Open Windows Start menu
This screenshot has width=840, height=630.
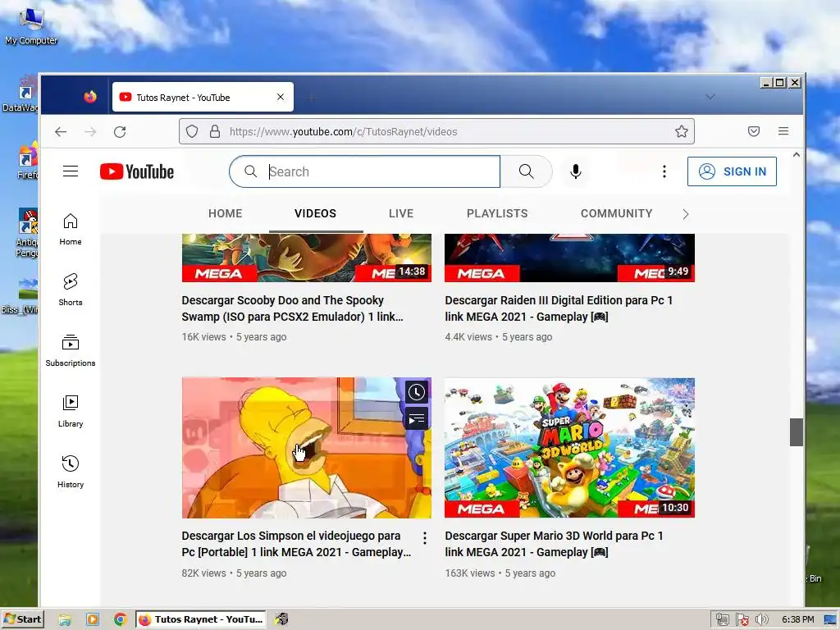tap(22, 620)
